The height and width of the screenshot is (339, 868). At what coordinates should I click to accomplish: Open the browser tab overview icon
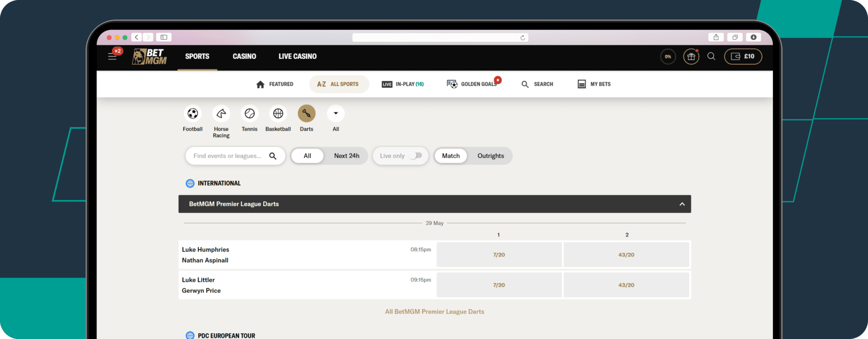pos(735,37)
